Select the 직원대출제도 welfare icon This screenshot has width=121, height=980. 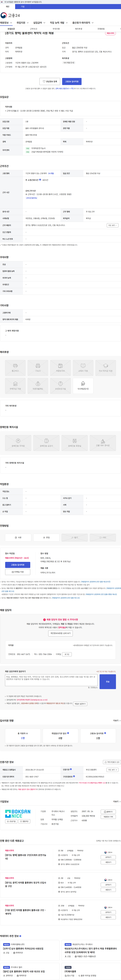coord(38,386)
